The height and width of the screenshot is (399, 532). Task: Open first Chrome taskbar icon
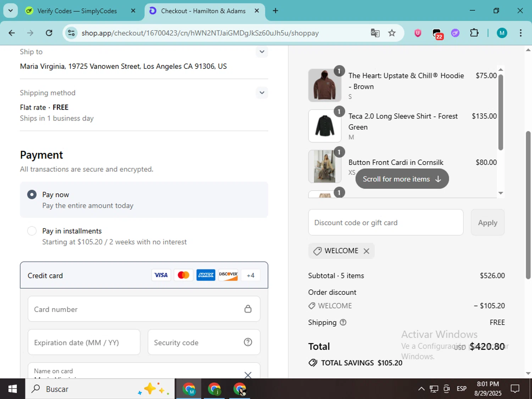189,389
